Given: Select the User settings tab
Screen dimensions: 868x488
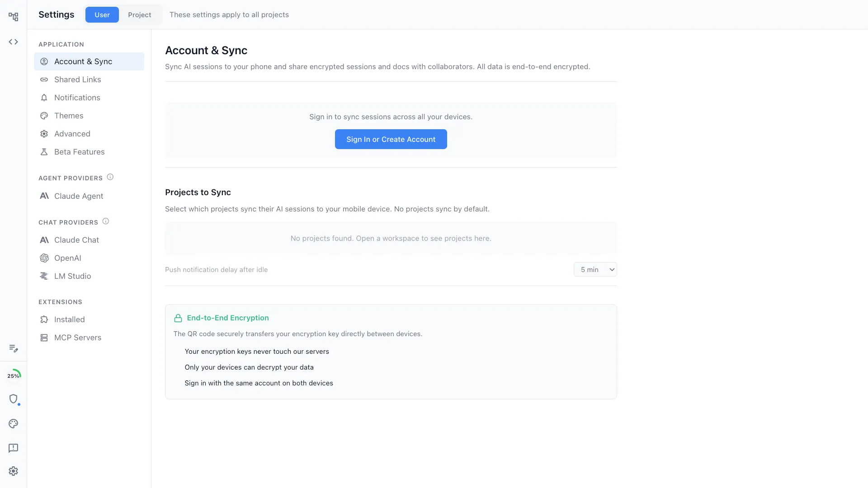Looking at the screenshot, I should [x=102, y=14].
